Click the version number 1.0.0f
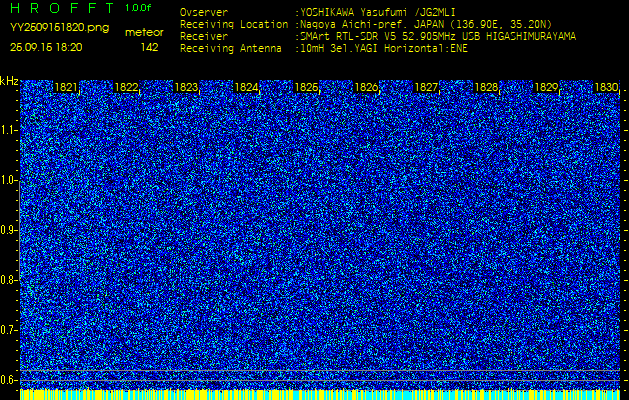The width and height of the screenshot is (629, 400). 138,8
